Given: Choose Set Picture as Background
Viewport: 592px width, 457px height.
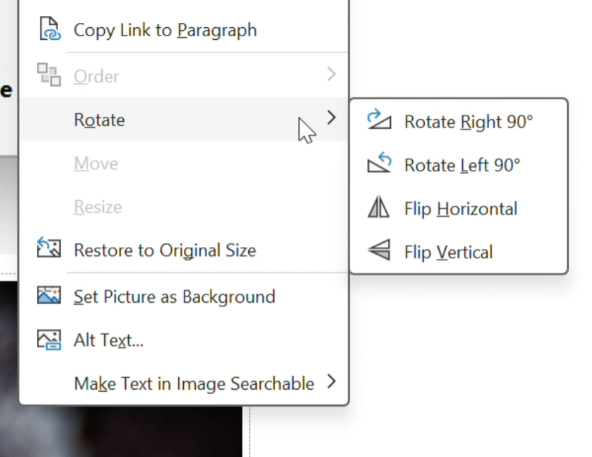Looking at the screenshot, I should [x=184, y=296].
